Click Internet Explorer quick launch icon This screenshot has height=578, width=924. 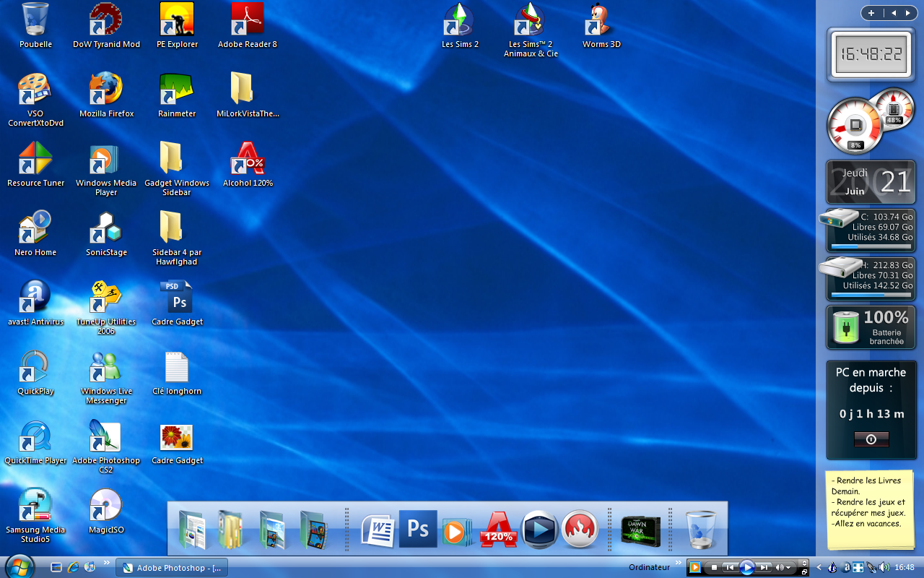click(73, 568)
